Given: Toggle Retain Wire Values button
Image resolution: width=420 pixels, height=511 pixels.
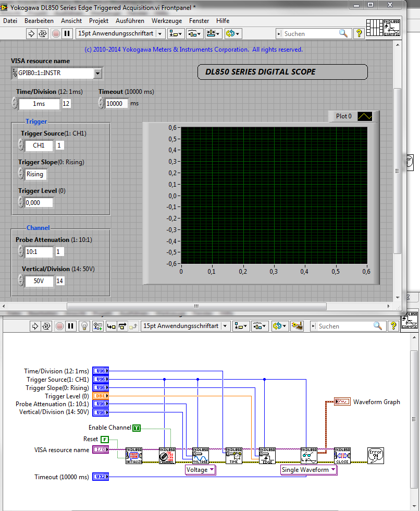Looking at the screenshot, I should (97, 326).
